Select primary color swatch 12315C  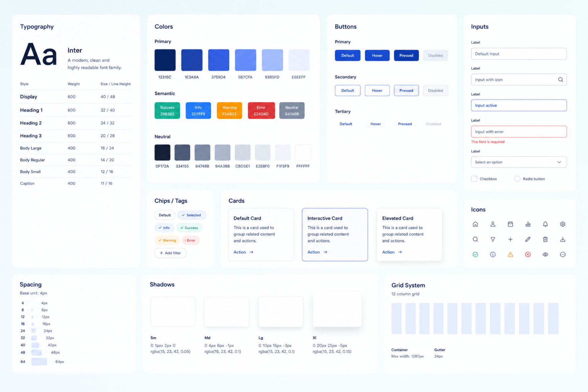pyautogui.click(x=165, y=60)
